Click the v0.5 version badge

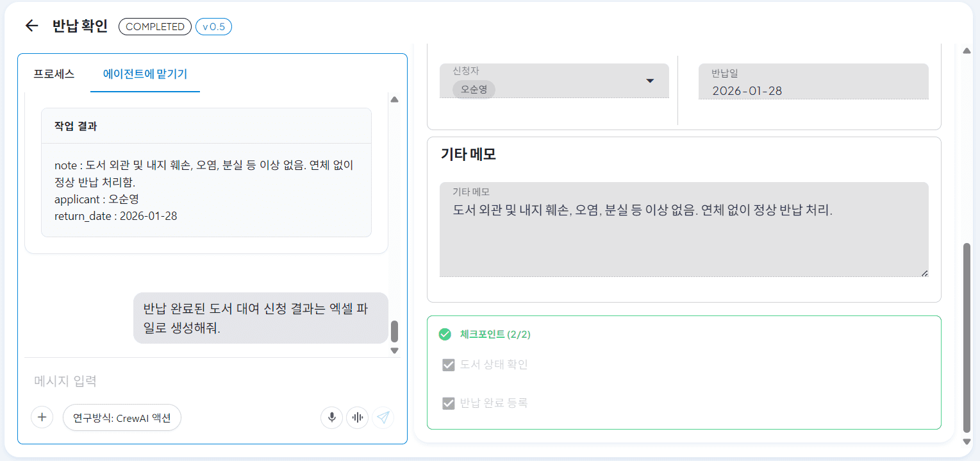point(214,26)
